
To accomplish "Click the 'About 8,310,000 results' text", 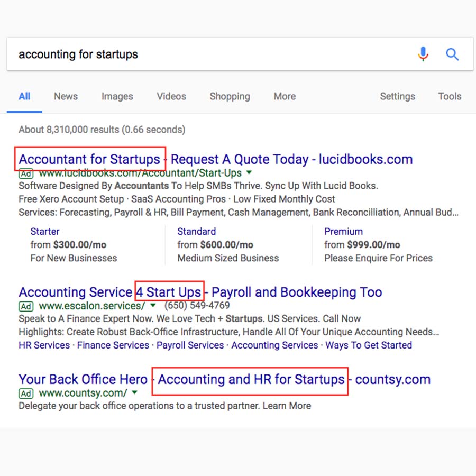I will (x=102, y=130).
